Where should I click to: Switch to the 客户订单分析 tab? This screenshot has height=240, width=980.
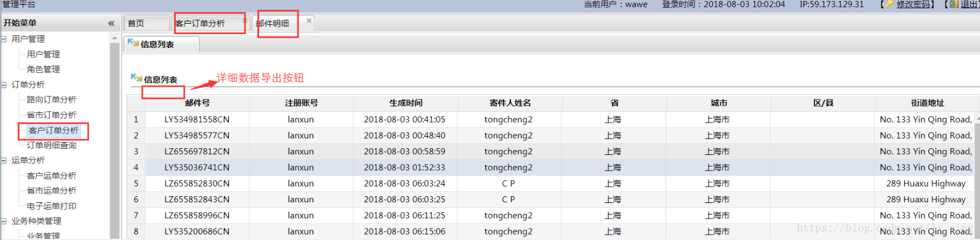tap(210, 23)
